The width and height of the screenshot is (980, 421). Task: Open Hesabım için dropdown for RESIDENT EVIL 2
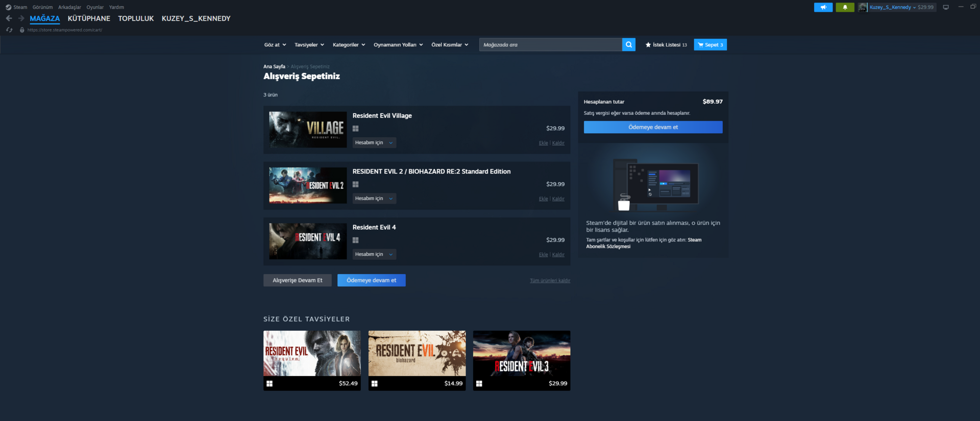tap(374, 199)
